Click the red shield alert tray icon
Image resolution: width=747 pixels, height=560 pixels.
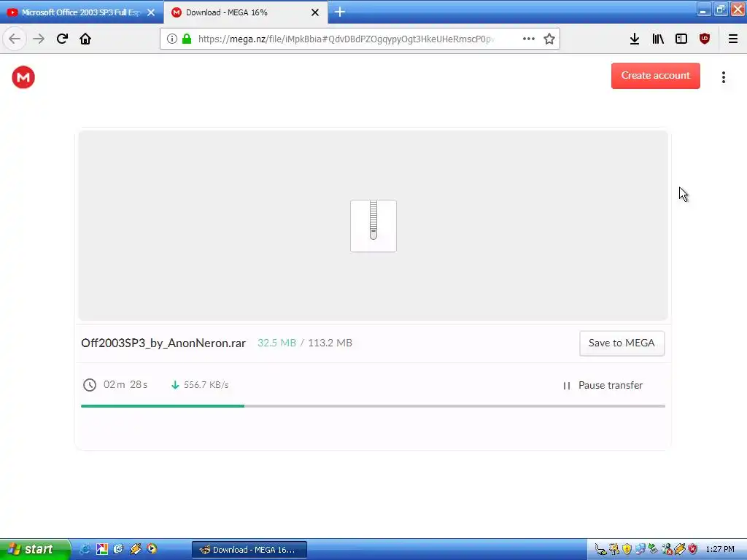(x=693, y=550)
